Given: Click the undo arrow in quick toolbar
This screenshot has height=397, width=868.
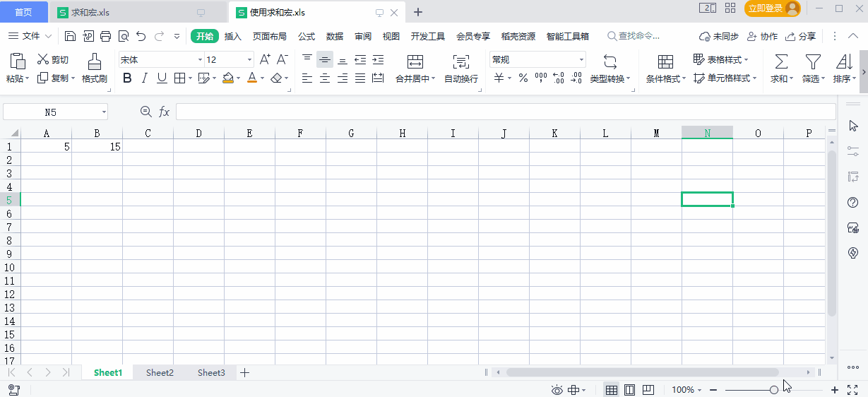Looking at the screenshot, I should (141, 36).
